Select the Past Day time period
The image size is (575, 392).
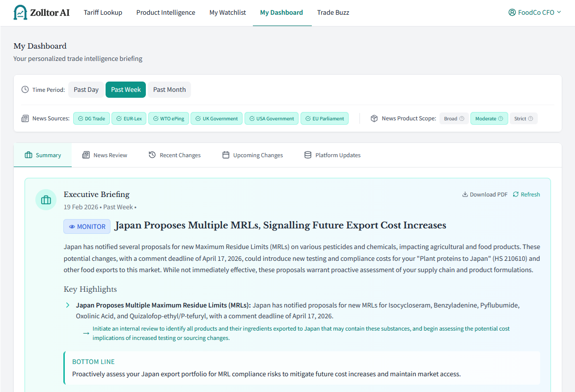click(x=86, y=89)
